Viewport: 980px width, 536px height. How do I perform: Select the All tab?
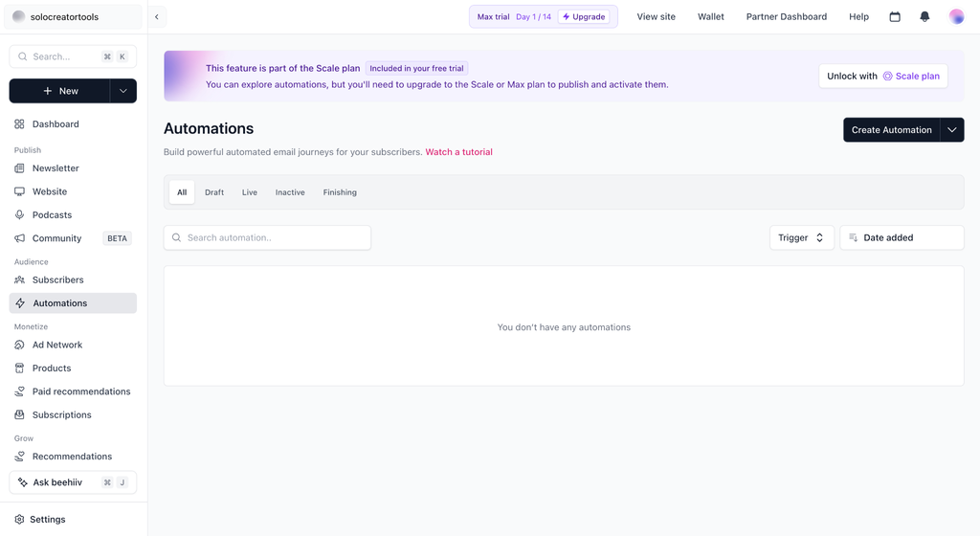(x=182, y=192)
